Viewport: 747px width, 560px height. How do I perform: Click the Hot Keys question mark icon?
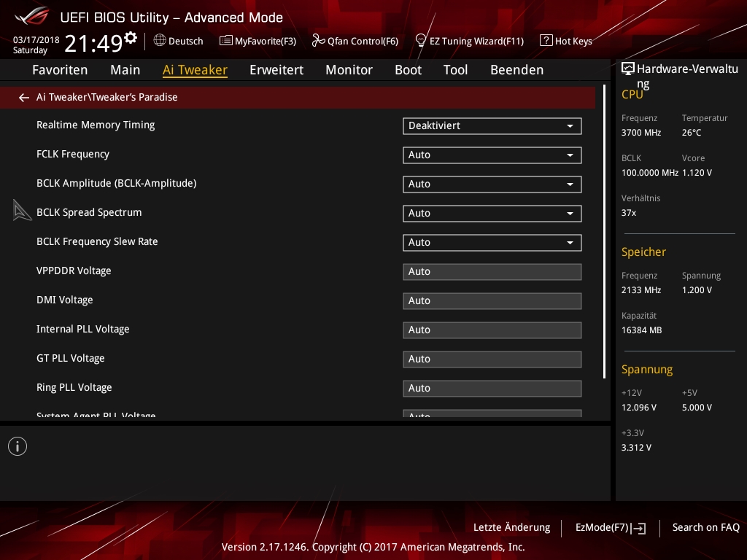pyautogui.click(x=546, y=40)
